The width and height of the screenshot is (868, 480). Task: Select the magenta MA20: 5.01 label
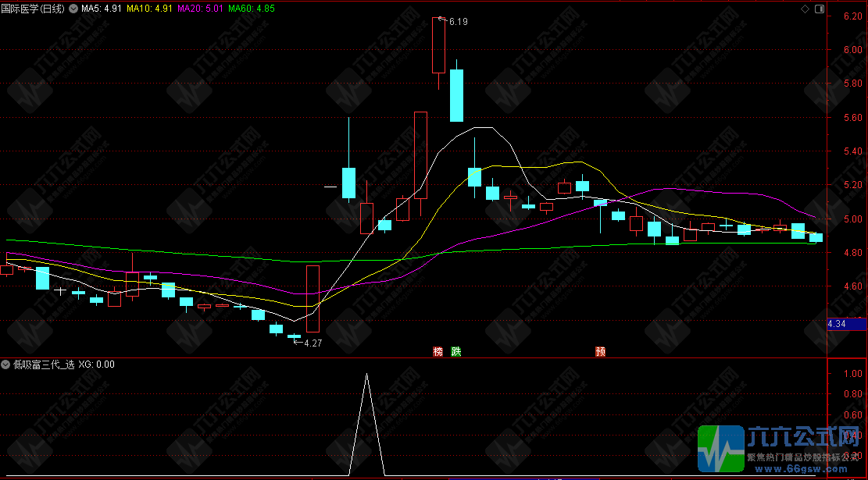[200, 9]
